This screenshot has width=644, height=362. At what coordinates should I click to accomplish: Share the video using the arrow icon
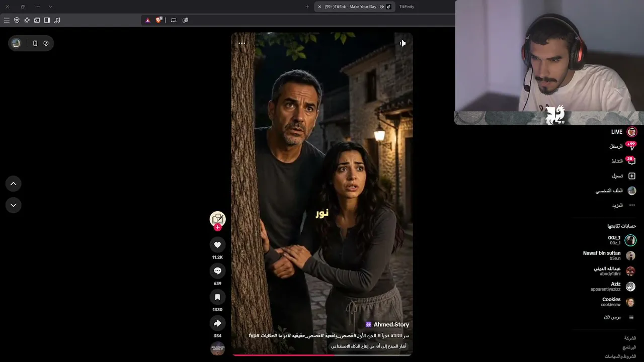tap(217, 323)
